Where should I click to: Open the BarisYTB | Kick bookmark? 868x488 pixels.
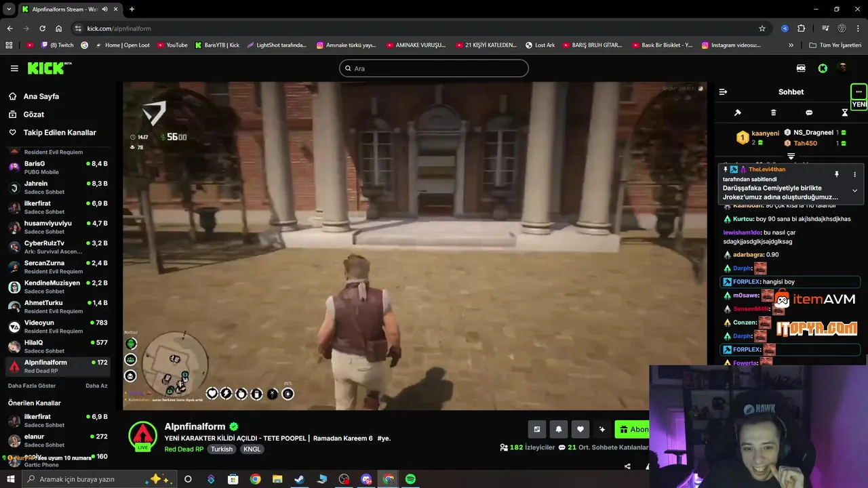click(x=217, y=45)
